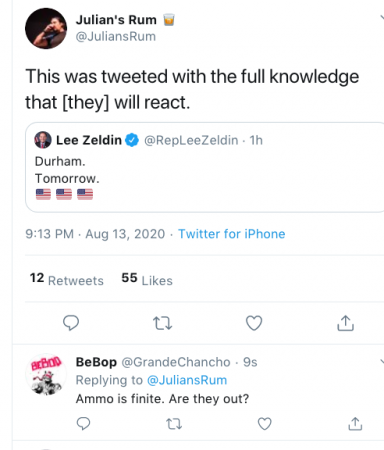View the 55 Likes list
Image resolution: width=384 pixels, height=450 pixels.
[147, 279]
